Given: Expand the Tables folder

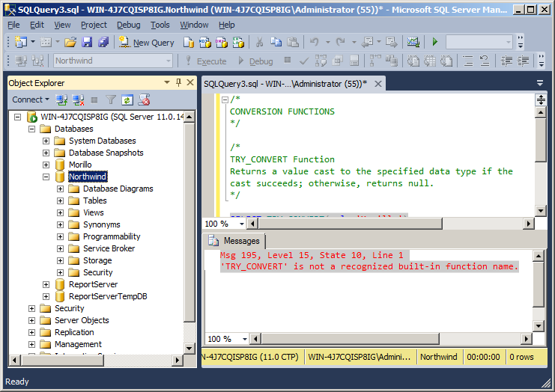Looking at the screenshot, I should pyautogui.click(x=60, y=200).
